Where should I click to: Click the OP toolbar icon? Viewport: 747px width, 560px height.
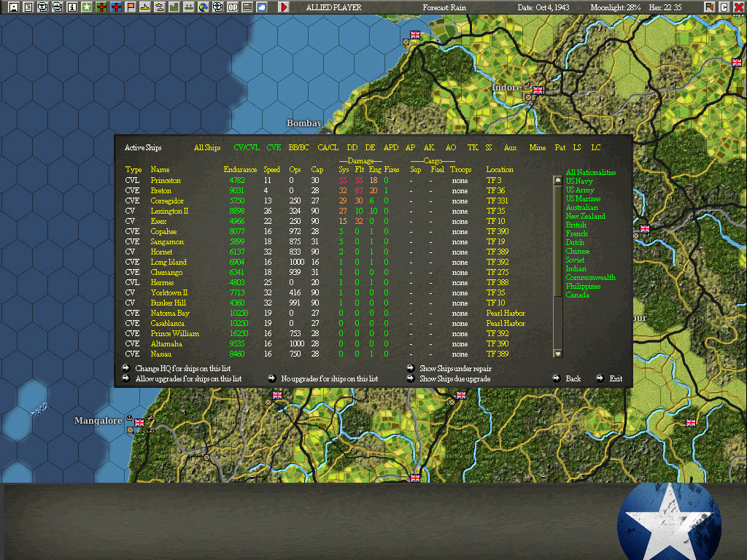click(x=233, y=7)
